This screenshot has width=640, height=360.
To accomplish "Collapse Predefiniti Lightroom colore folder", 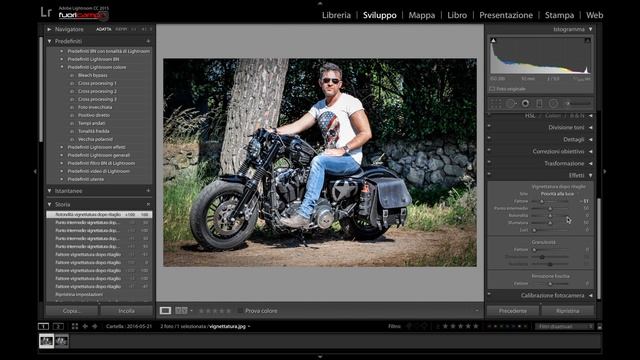I will [x=62, y=67].
